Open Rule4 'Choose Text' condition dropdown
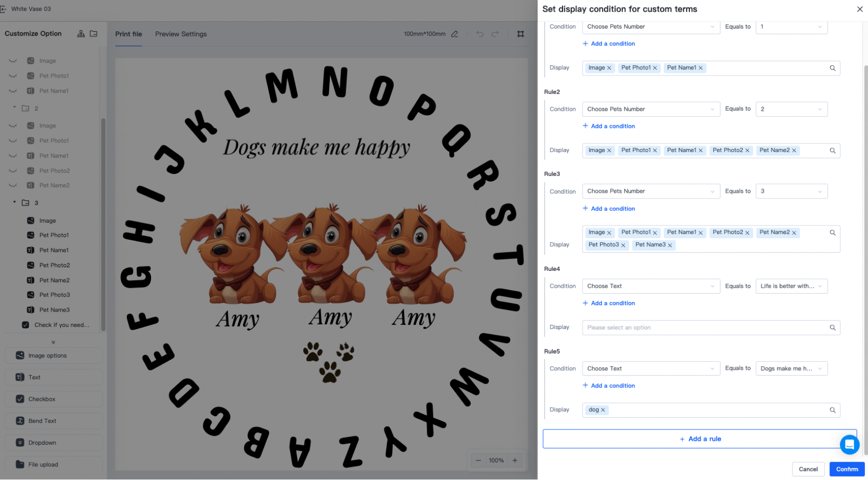The height and width of the screenshot is (480, 868). tap(651, 286)
